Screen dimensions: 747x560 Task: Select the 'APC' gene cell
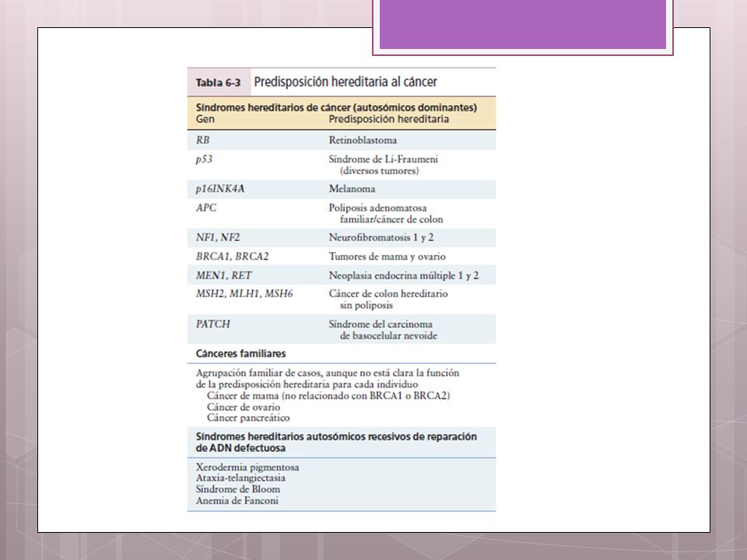205,208
